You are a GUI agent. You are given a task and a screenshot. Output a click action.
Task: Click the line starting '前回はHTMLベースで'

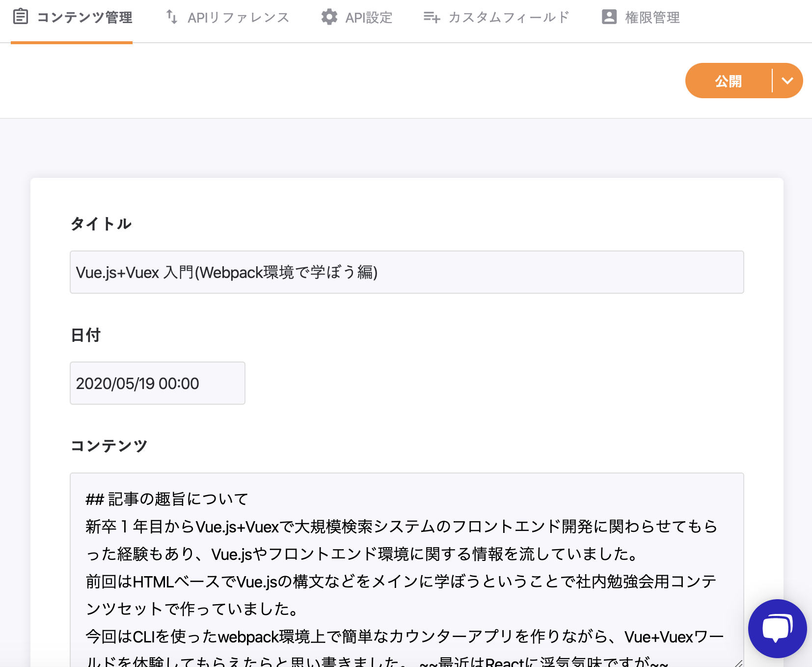click(401, 582)
